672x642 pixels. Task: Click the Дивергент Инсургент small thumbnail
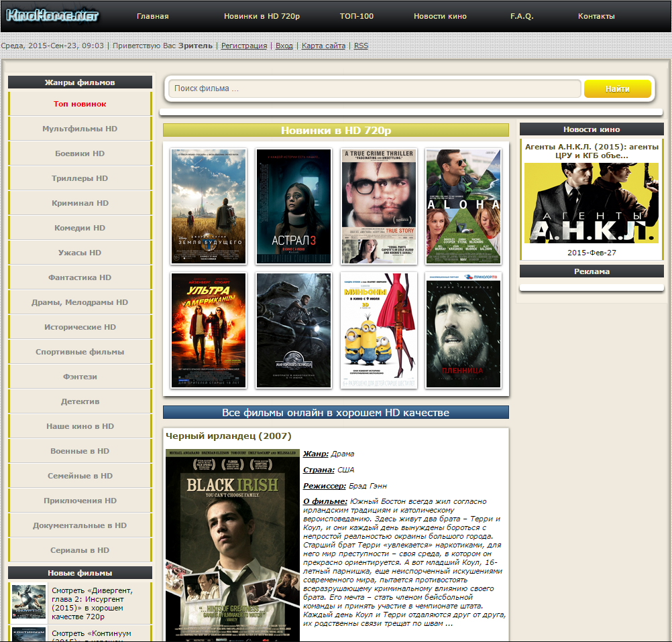[29, 602]
